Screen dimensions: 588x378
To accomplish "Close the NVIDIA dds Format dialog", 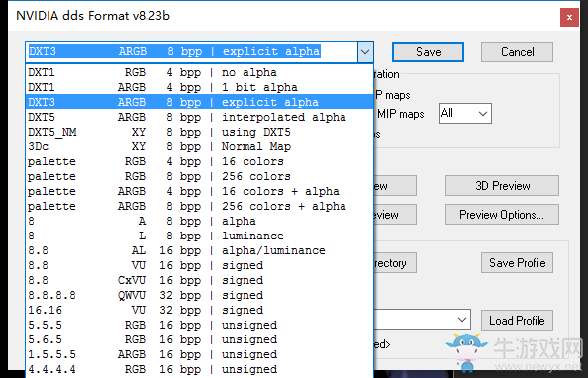I will click(x=569, y=17).
